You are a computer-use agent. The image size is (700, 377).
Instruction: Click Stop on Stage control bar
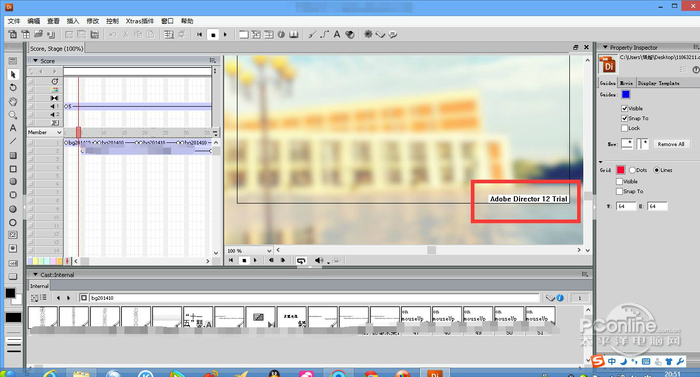point(244,260)
